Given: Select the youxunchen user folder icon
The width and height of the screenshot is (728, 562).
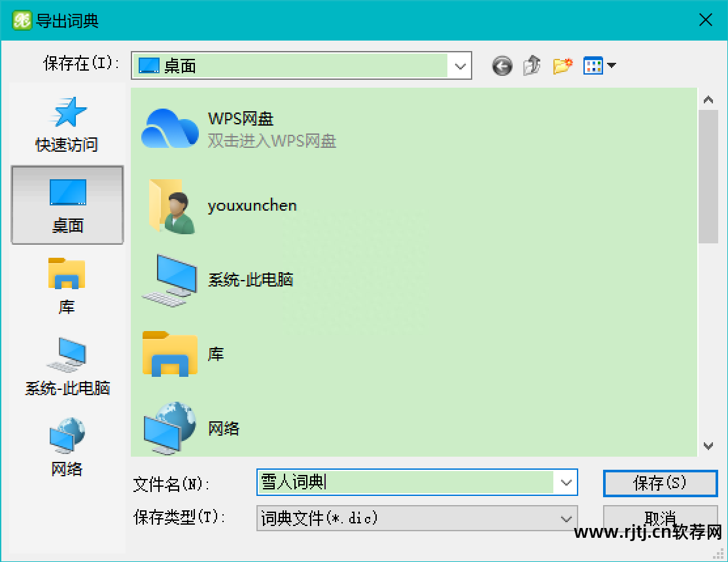Looking at the screenshot, I should pos(172,205).
